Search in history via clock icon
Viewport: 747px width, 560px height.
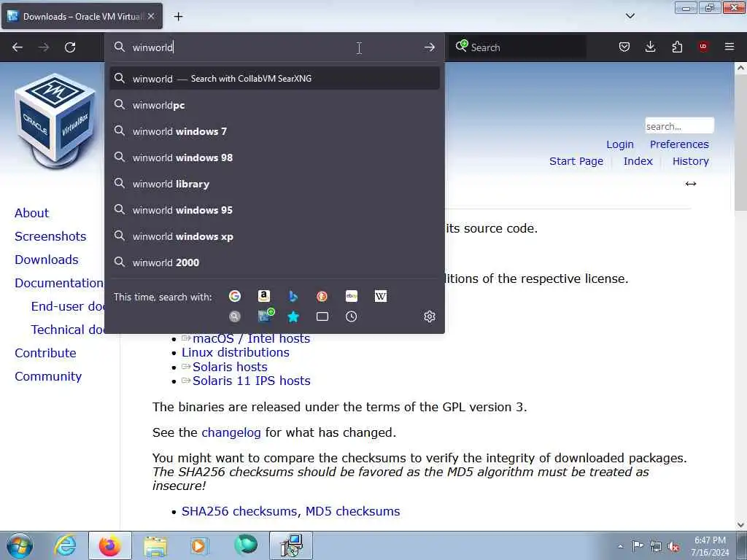(351, 316)
